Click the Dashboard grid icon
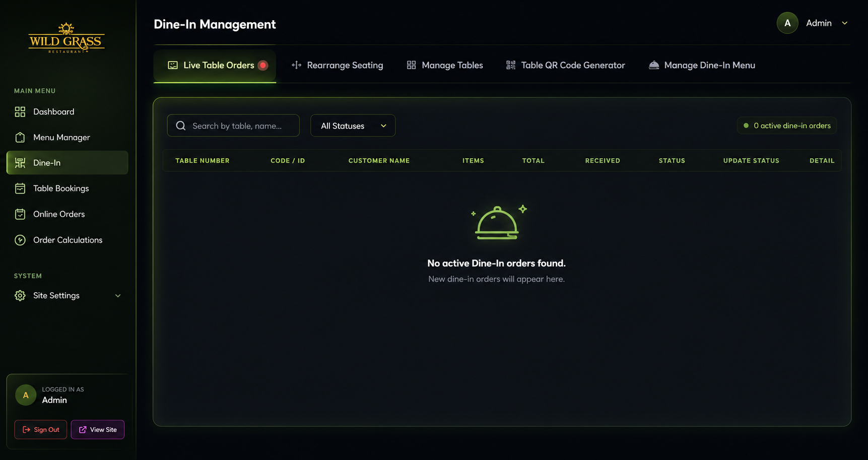868x460 pixels. 20,112
